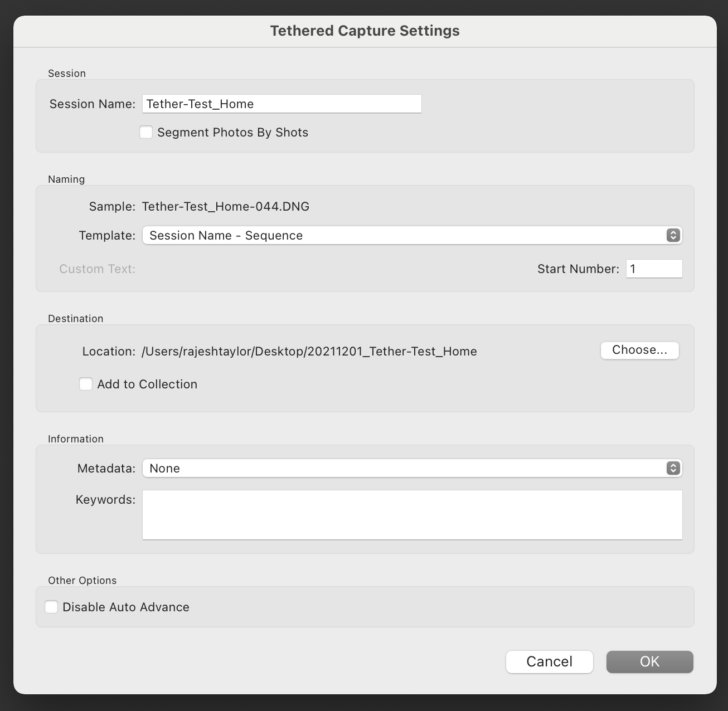Click the Session section header
This screenshot has height=711, width=728.
tap(66, 73)
